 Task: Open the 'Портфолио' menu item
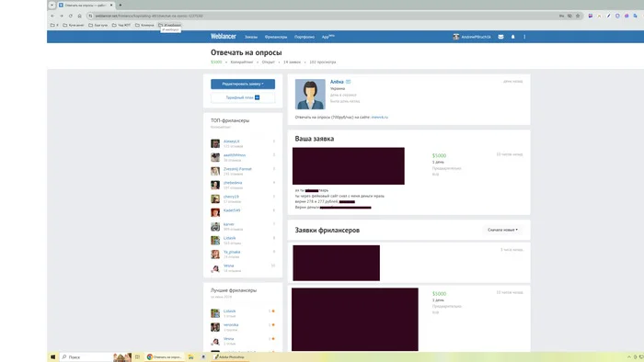pos(305,37)
